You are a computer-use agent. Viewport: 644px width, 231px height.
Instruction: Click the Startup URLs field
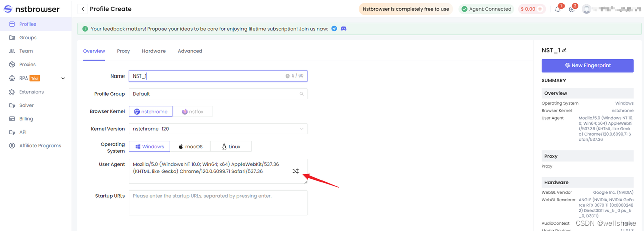coord(218,203)
